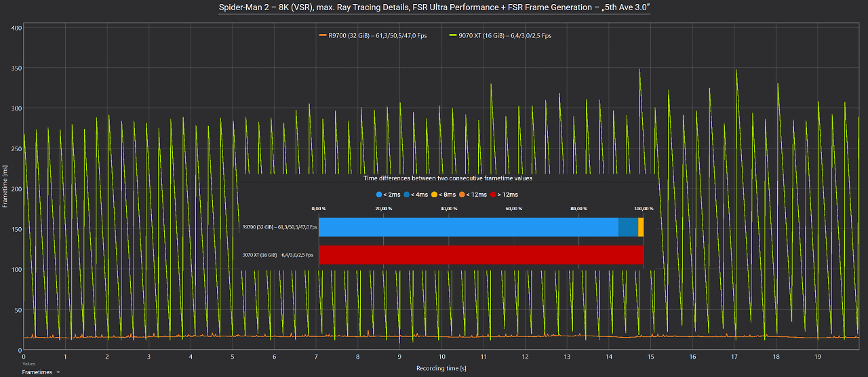Click the 50 y-axis tick label
The height and width of the screenshot is (377, 868).
point(19,310)
